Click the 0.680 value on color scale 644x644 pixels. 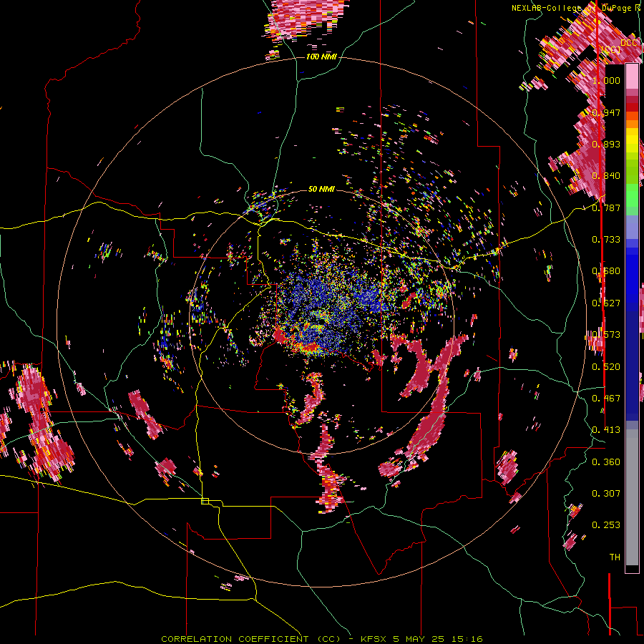pyautogui.click(x=606, y=271)
